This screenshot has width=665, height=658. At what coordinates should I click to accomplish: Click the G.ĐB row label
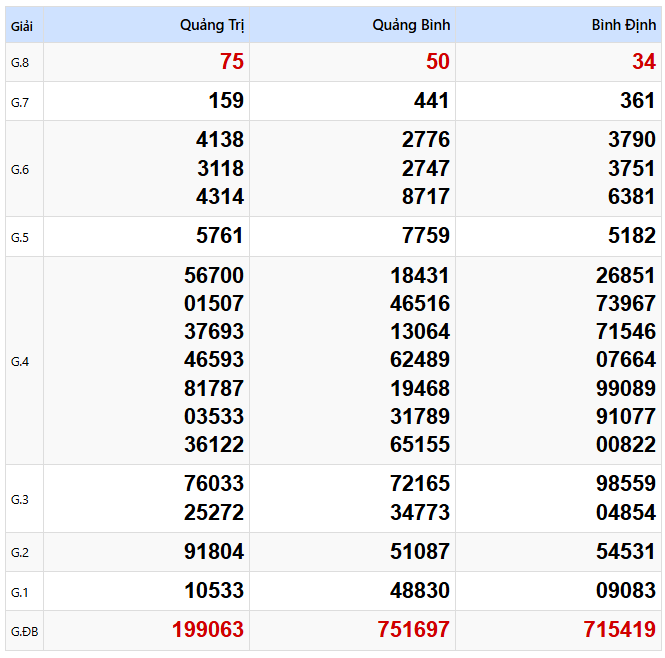pyautogui.click(x=25, y=632)
